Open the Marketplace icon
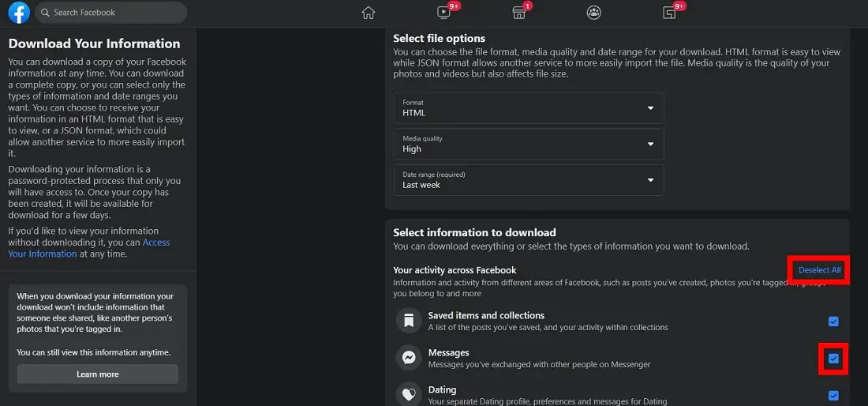868x406 pixels. (518, 13)
